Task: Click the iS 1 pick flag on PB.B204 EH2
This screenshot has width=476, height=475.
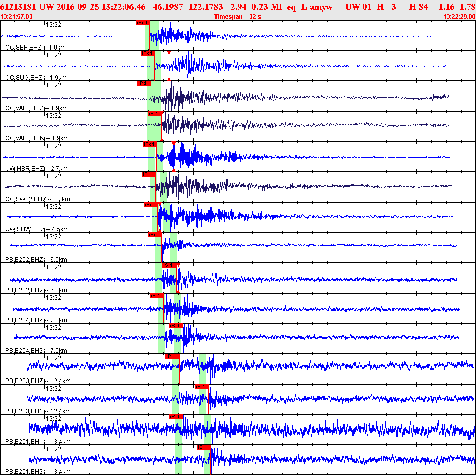Action: point(176,326)
